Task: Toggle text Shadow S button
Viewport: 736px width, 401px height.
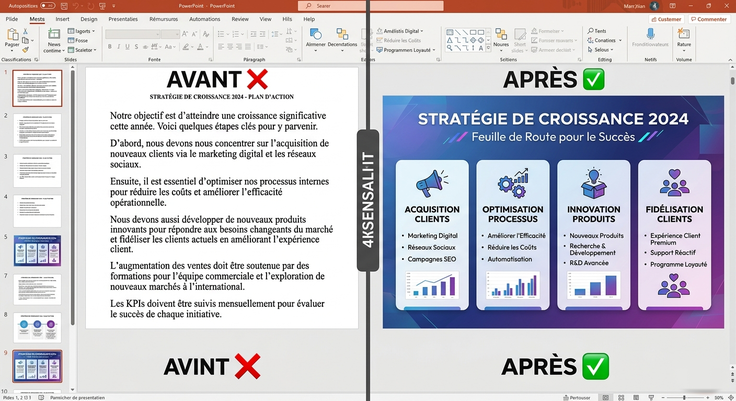Action: point(136,47)
